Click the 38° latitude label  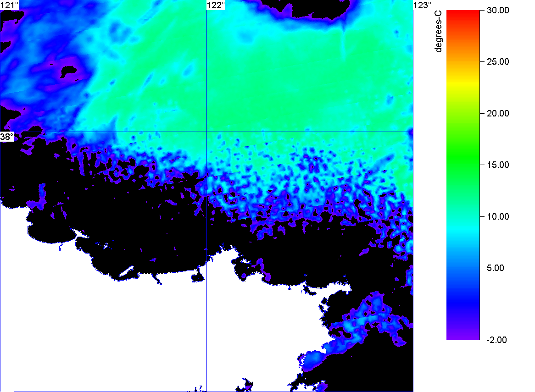tap(7, 137)
